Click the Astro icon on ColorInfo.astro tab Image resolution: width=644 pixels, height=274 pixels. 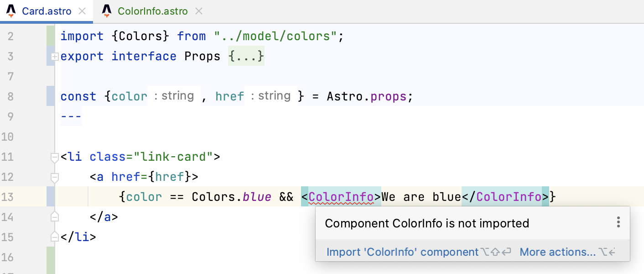(x=107, y=11)
